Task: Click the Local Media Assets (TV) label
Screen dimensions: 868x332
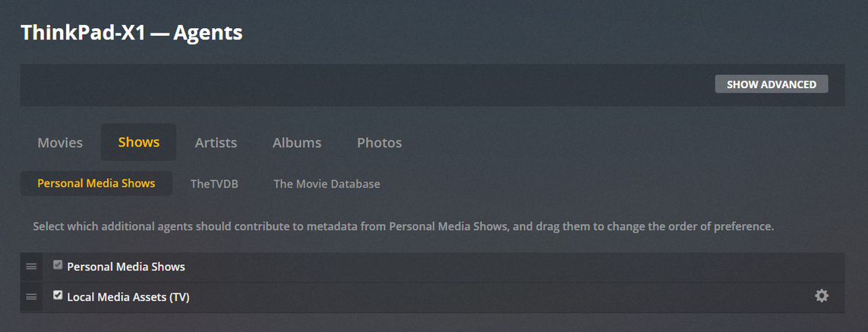Action: point(128,297)
